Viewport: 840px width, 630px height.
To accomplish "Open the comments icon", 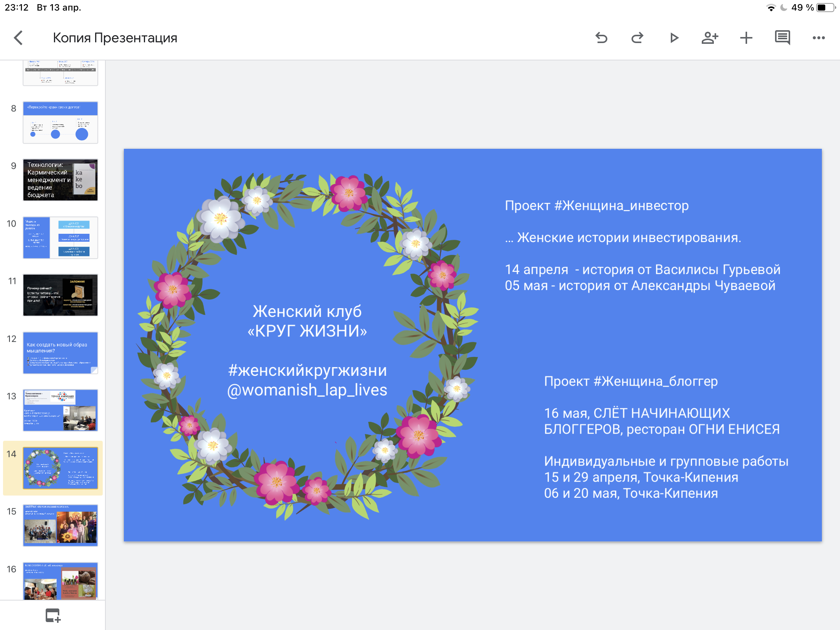I will (782, 38).
